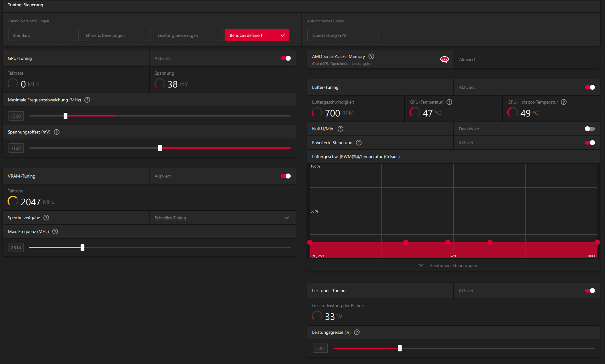Image resolution: width=605 pixels, height=364 pixels.
Task: Toggle Erweiterte Steuerung off
Action: (x=590, y=143)
